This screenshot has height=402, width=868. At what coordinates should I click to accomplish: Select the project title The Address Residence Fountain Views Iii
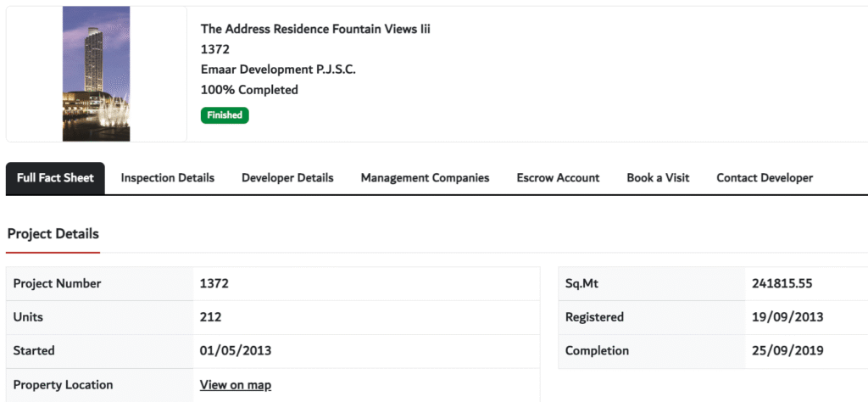(315, 30)
